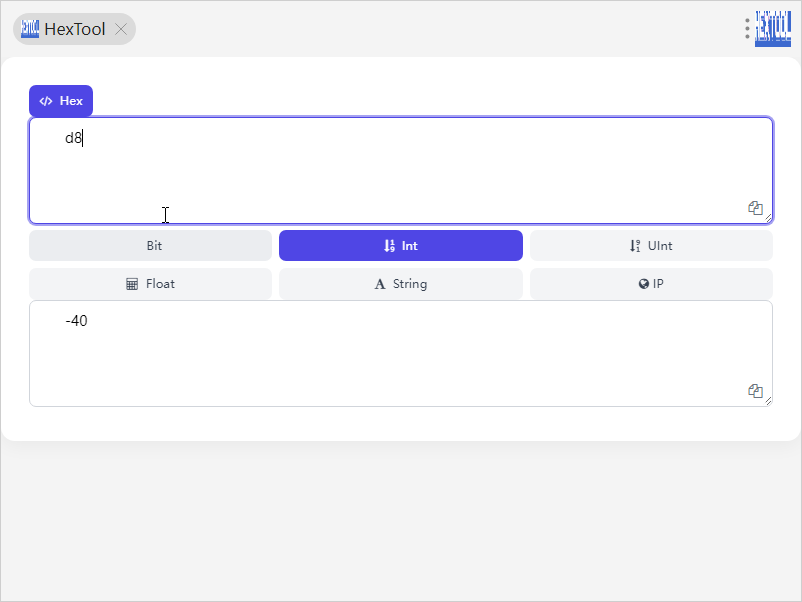This screenshot has height=602, width=802.
Task: Focus the Hex input text area
Action: tap(400, 170)
